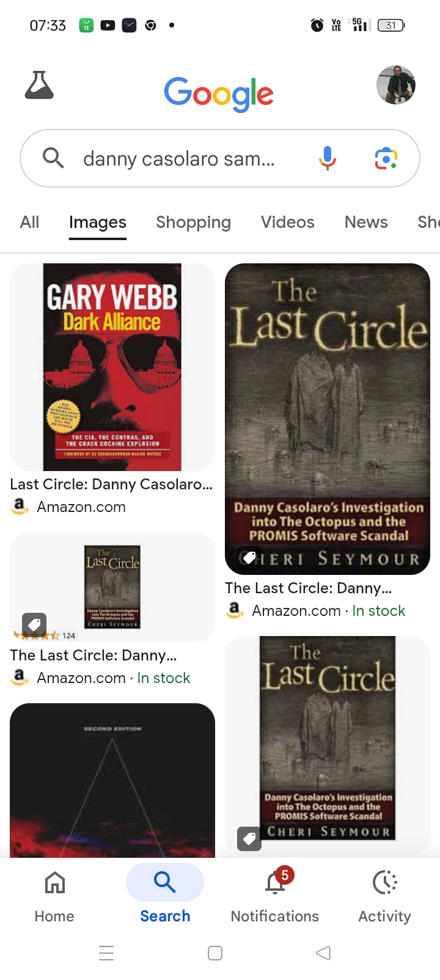Open the Second Edition dark cover image
The width and height of the screenshot is (440, 980).
pos(112,780)
